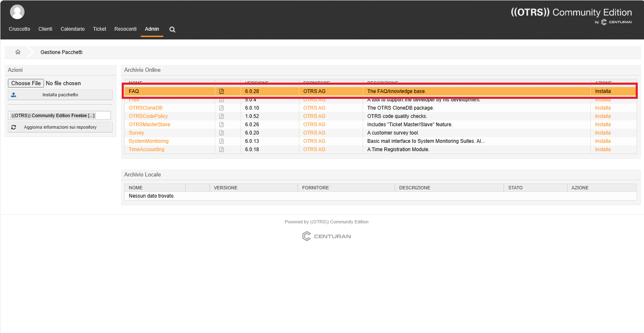Click 'OTRS code quality checks.' description
The width and height of the screenshot is (644, 333).
(397, 116)
